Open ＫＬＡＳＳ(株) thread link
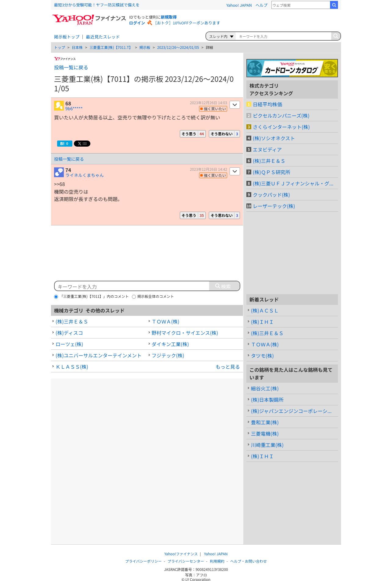Viewport: 392px width, 581px height. [72, 367]
